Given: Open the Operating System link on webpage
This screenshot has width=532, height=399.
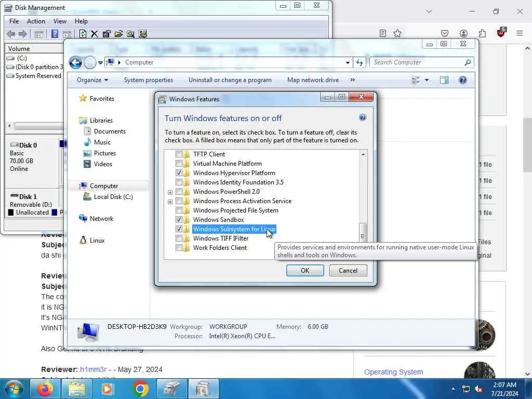Looking at the screenshot, I should (394, 372).
